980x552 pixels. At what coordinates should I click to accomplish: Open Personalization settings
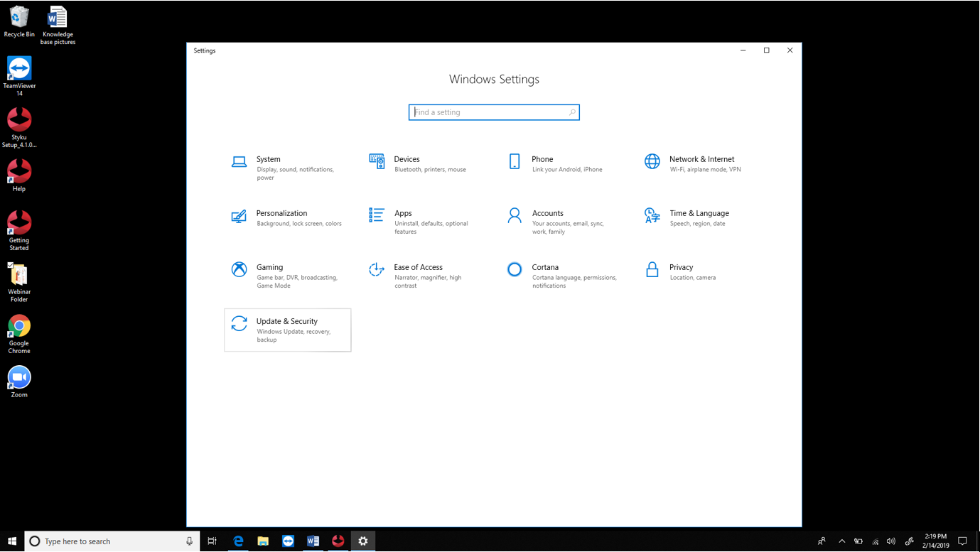pos(281,214)
